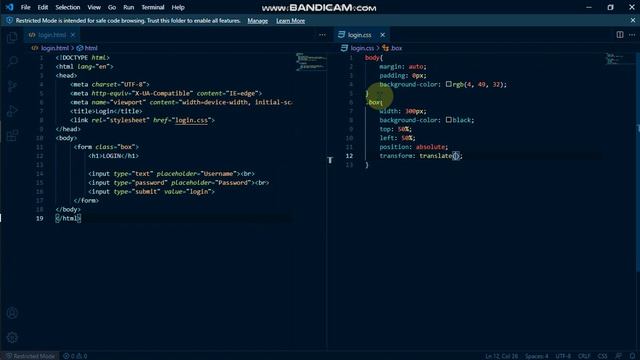Click the Restricted Mode shield info icon

click(9, 20)
